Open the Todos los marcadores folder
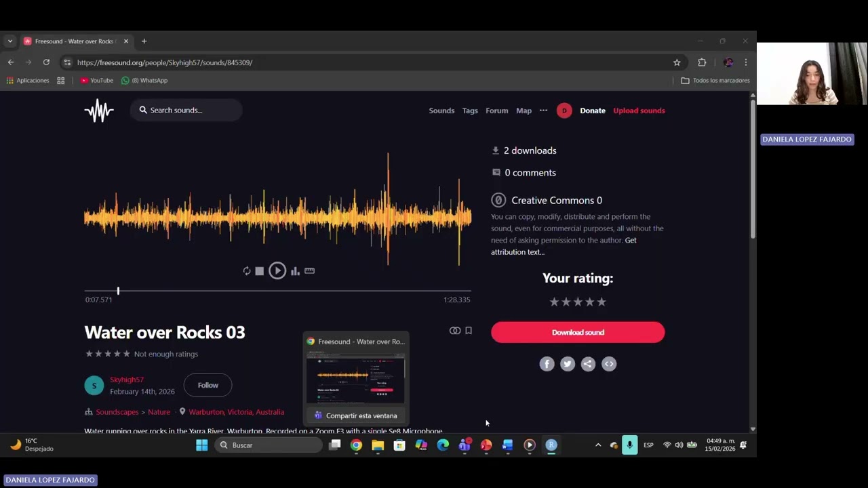Image resolution: width=868 pixels, height=488 pixels. (x=715, y=81)
